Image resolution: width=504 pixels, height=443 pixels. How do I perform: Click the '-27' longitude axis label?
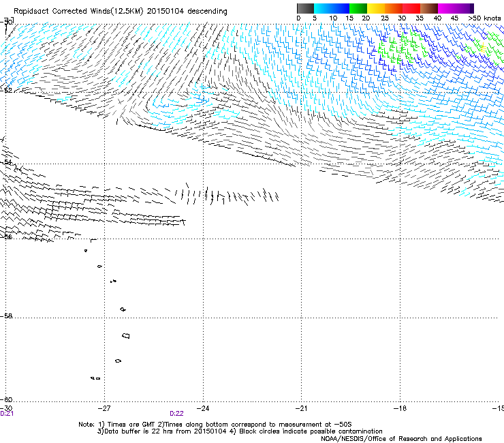point(104,408)
